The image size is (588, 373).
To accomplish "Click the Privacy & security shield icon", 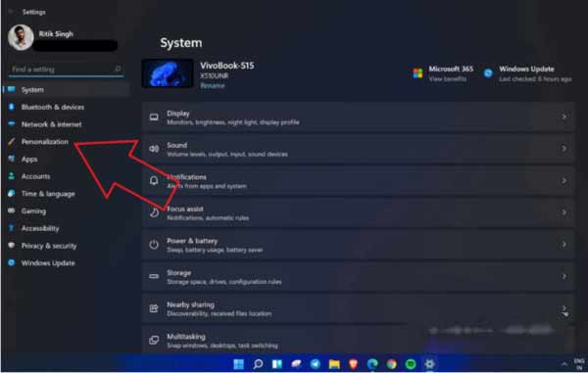I will [x=11, y=246].
